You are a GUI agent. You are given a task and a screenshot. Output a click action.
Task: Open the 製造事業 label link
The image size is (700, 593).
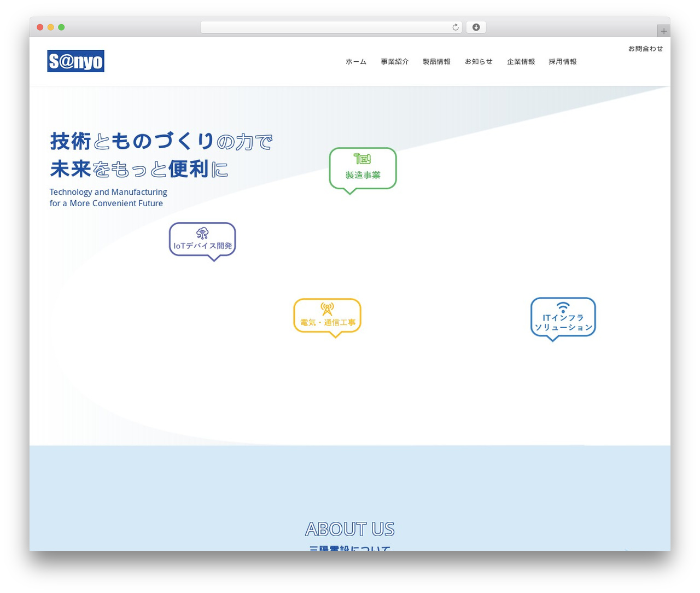363,175
